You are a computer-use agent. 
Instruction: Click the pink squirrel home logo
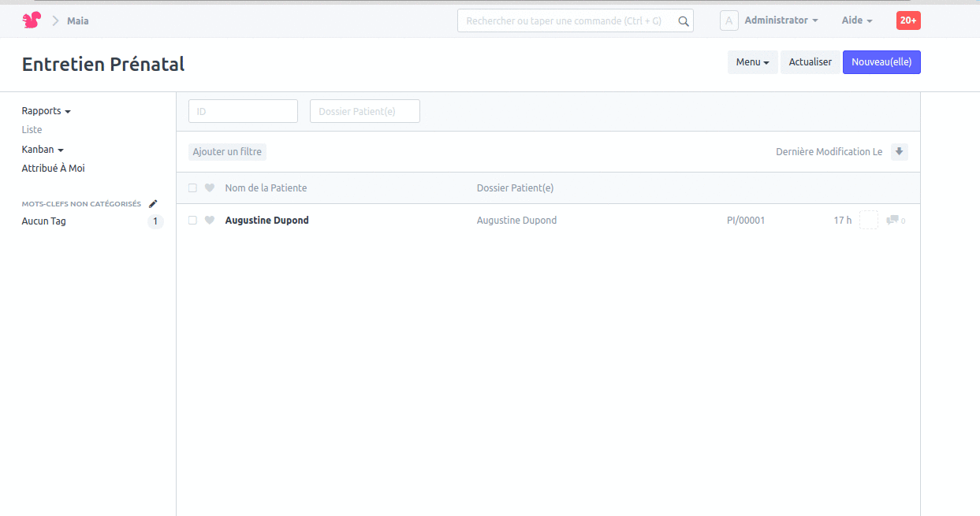click(32, 20)
